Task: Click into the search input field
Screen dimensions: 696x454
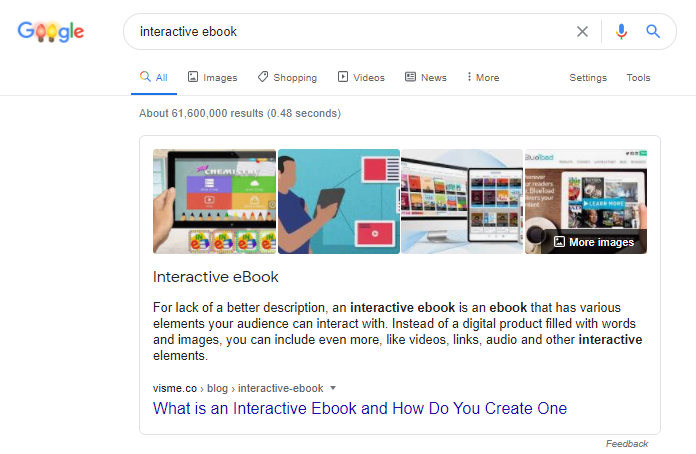Action: [x=350, y=32]
